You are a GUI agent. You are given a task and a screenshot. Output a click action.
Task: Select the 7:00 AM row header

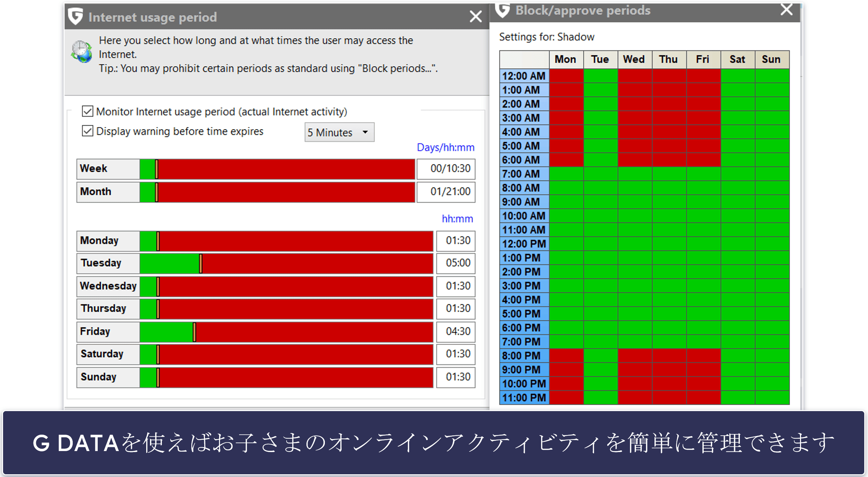[x=524, y=174]
